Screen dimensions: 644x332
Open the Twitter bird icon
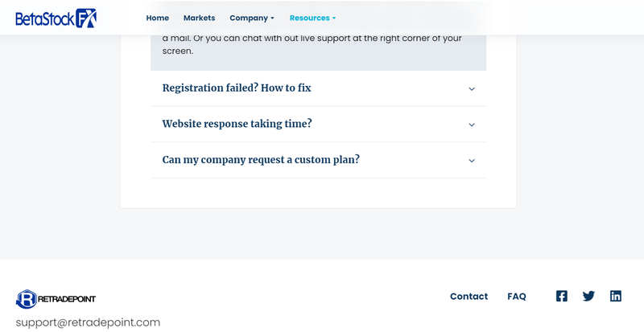(x=588, y=296)
